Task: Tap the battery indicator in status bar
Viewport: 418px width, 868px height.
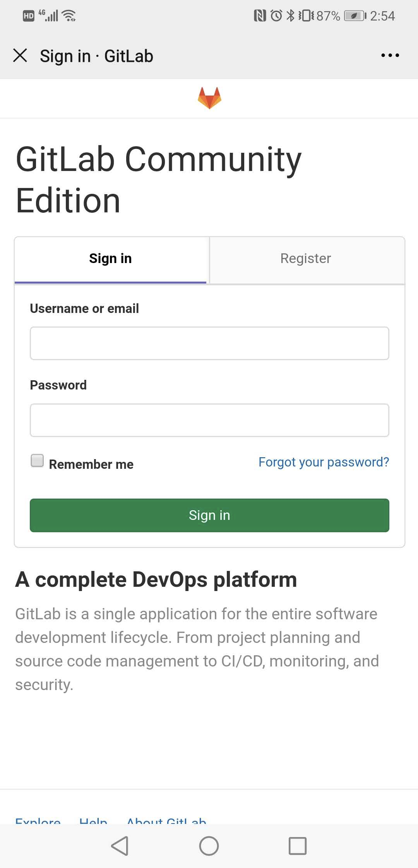Action: tap(355, 16)
